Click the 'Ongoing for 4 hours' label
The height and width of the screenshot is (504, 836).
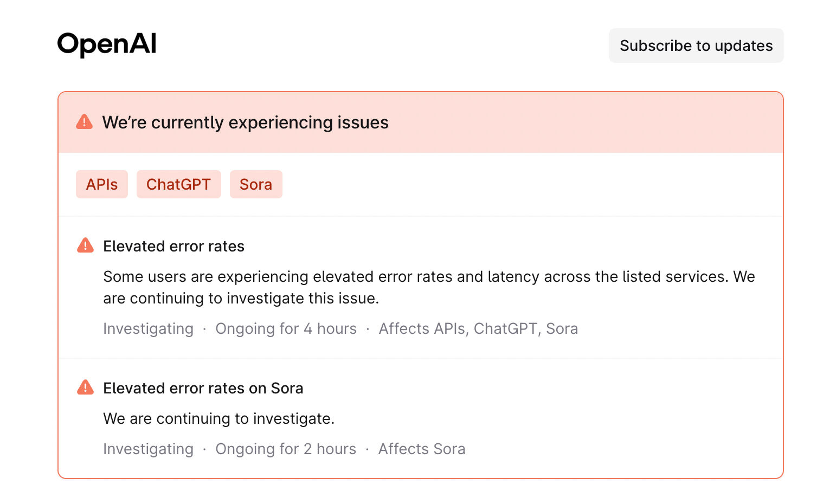point(286,328)
